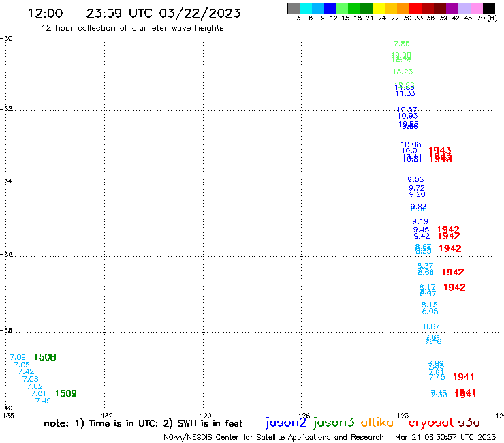Click the wave height value "8.05"
Screen dimensions: 504x443
[x=430, y=311]
